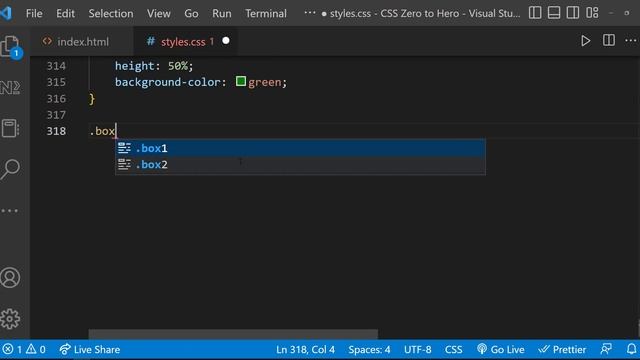Accept the .box1 autocomplete suggestion

(300, 148)
